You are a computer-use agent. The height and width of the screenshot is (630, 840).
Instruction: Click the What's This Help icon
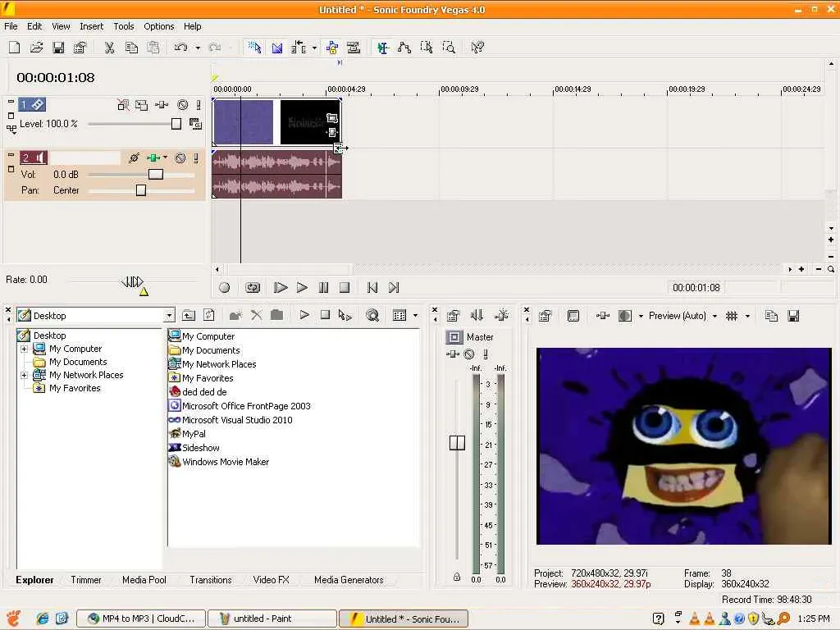tap(477, 47)
